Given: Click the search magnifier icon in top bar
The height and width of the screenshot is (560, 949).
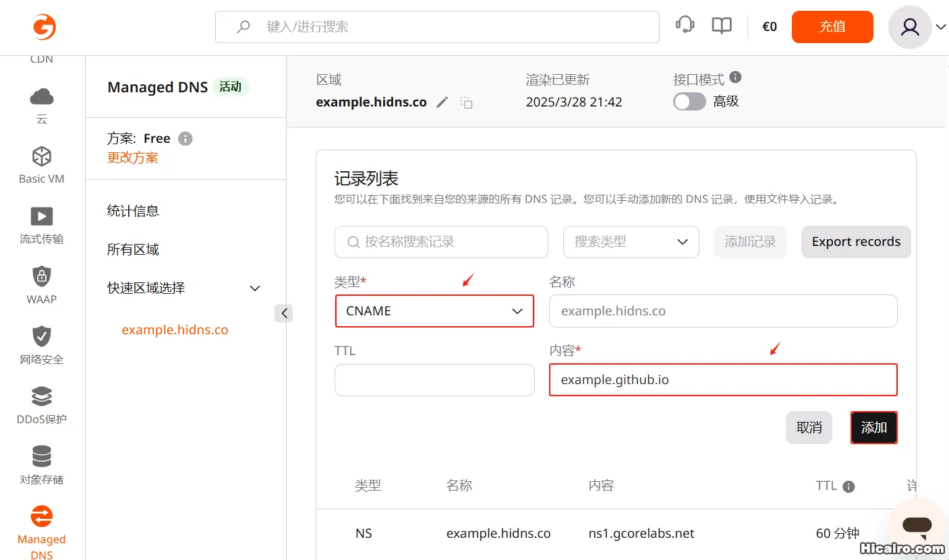Looking at the screenshot, I should point(243,27).
